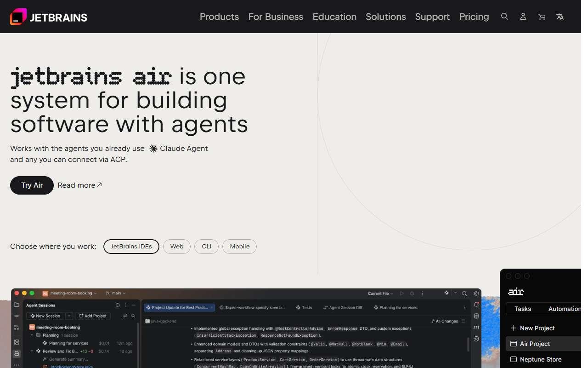Image resolution: width=588 pixels, height=368 pixels.
Task: Collapse the Review and Fix B... session
Action: 32,351
